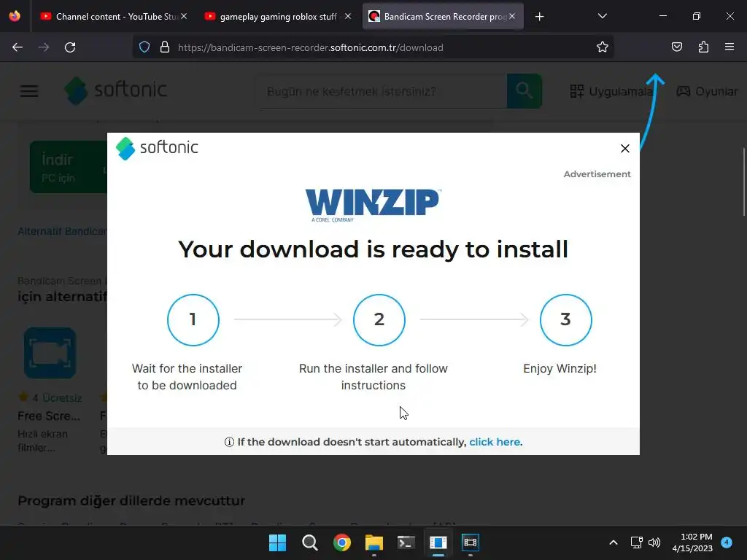Click the 'Free Scre...' app title

(x=49, y=416)
